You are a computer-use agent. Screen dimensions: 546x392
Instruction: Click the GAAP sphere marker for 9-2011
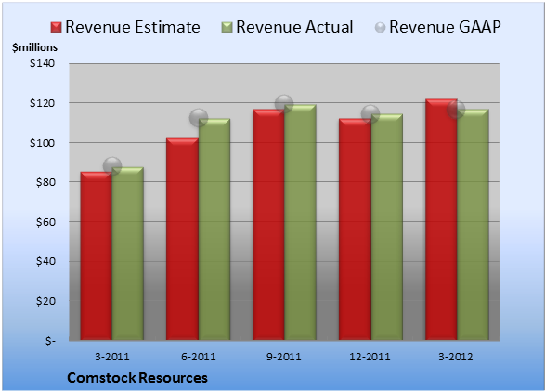(x=284, y=103)
